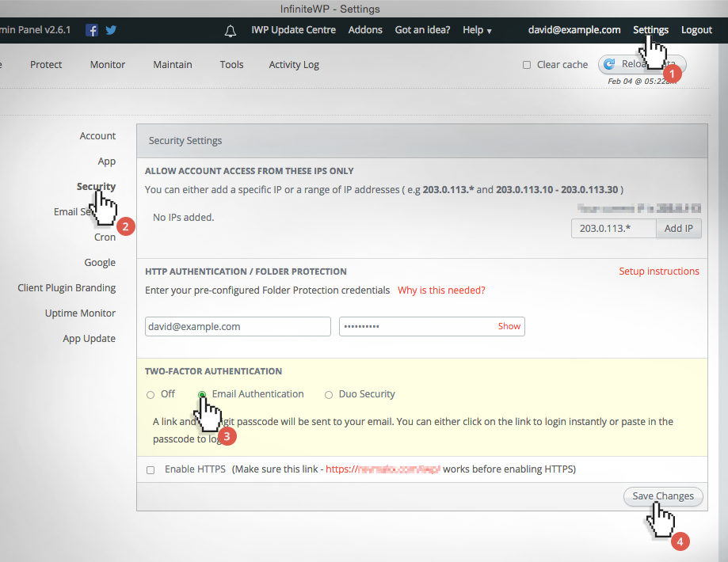
Task: Open the Tools tab
Action: point(231,64)
